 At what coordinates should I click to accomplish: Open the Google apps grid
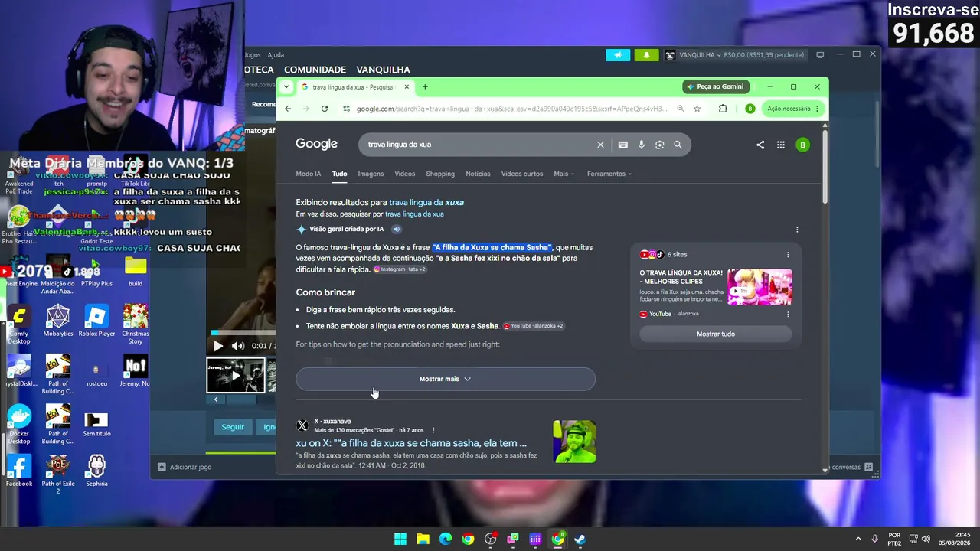[781, 145]
